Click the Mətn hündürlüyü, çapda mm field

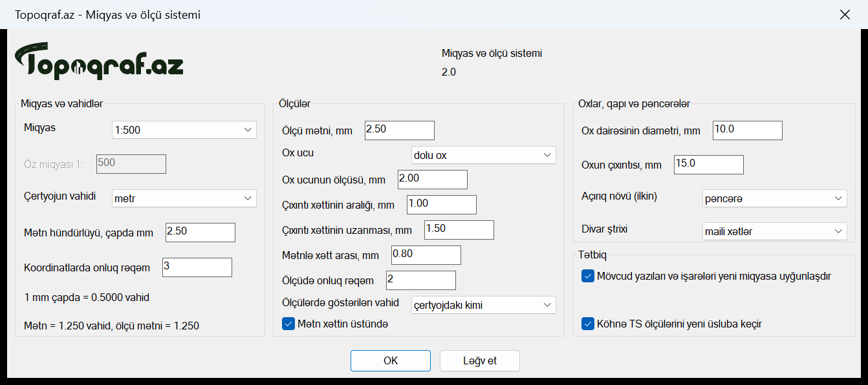(x=201, y=233)
